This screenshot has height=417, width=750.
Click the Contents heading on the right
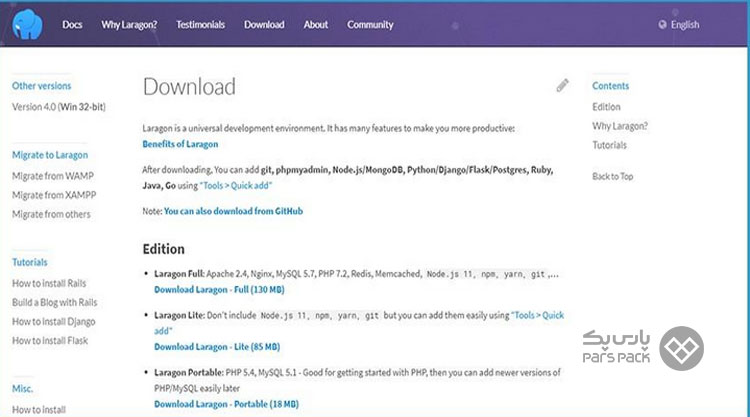[610, 86]
